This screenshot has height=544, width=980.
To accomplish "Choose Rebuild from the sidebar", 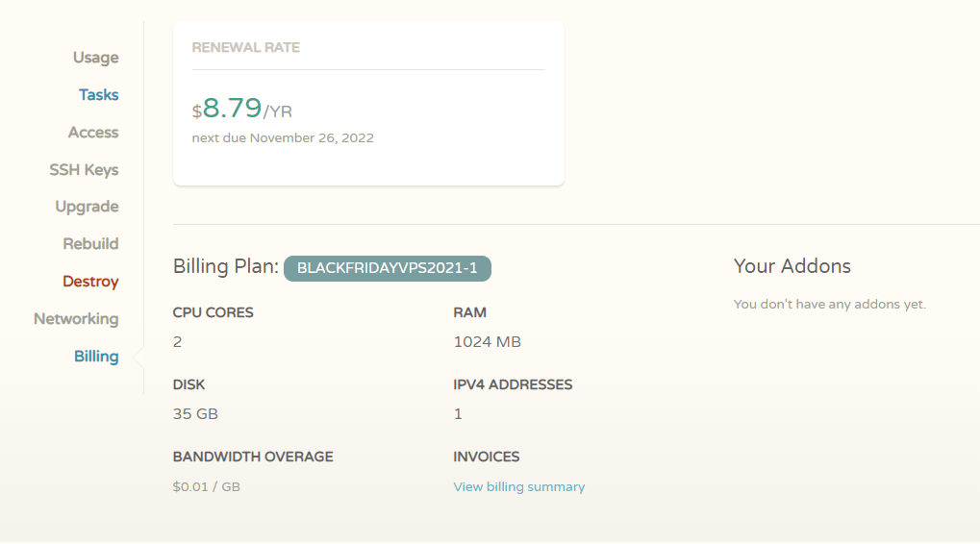I will pos(90,244).
